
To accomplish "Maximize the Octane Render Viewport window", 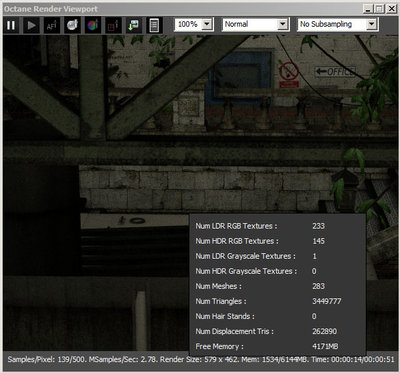I will tap(379, 9).
